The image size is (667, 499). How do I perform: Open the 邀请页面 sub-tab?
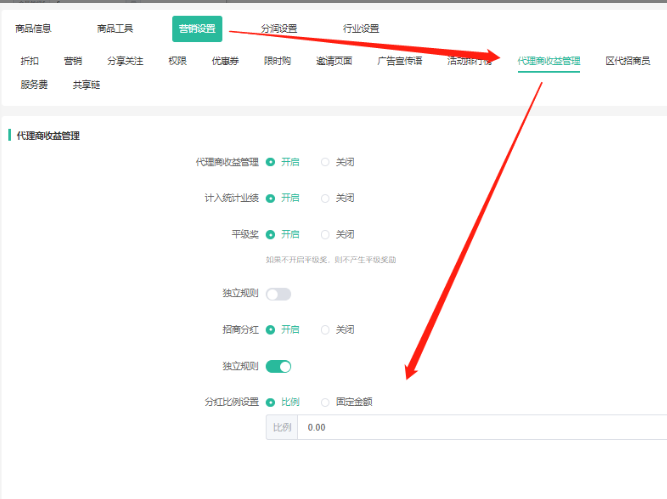point(334,61)
